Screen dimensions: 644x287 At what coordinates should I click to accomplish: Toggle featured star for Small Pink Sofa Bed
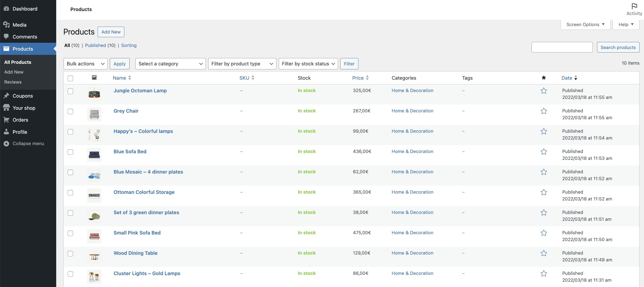pyautogui.click(x=544, y=233)
